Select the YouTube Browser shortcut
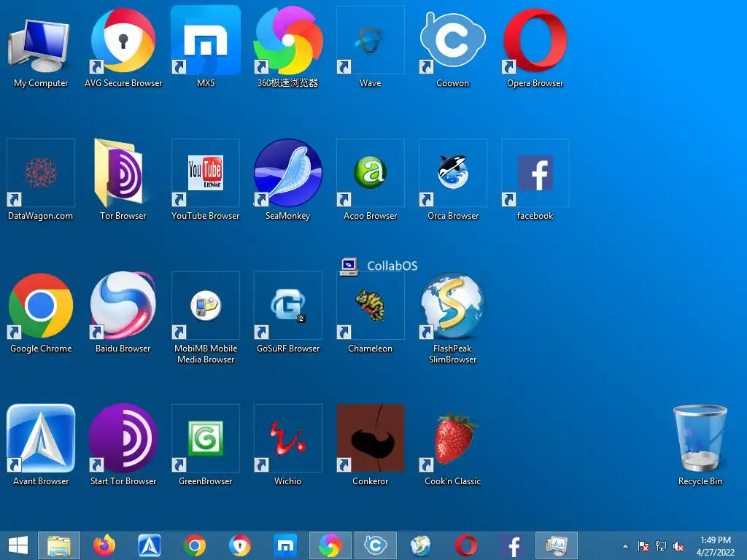The width and height of the screenshot is (747, 560). pyautogui.click(x=205, y=180)
